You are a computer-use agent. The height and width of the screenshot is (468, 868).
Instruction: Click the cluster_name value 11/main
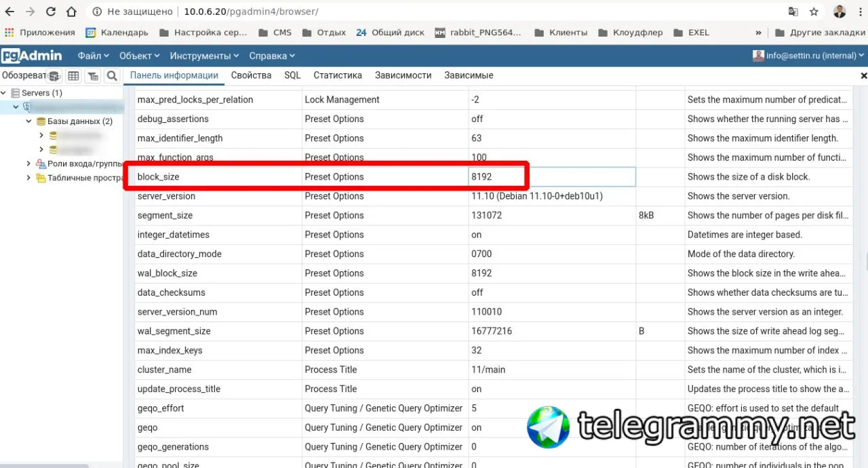[488, 370]
